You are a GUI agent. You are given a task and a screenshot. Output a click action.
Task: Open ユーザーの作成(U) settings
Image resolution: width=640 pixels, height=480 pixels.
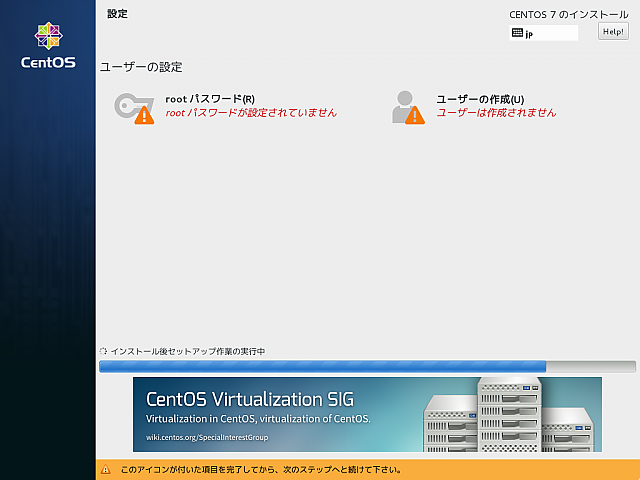[480, 99]
